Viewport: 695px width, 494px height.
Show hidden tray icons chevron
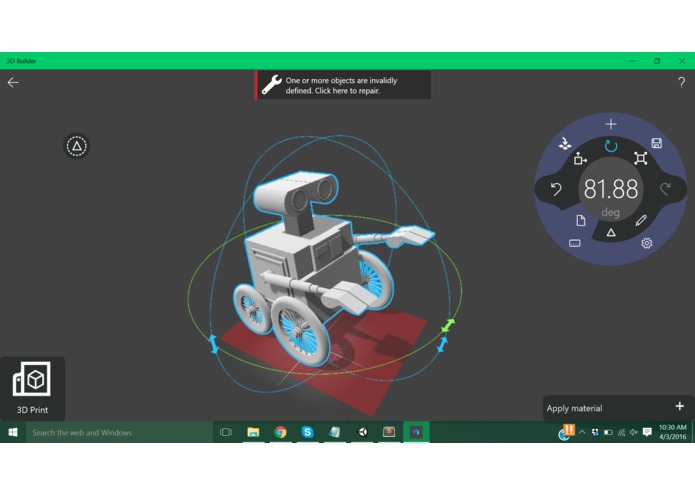pos(582,432)
